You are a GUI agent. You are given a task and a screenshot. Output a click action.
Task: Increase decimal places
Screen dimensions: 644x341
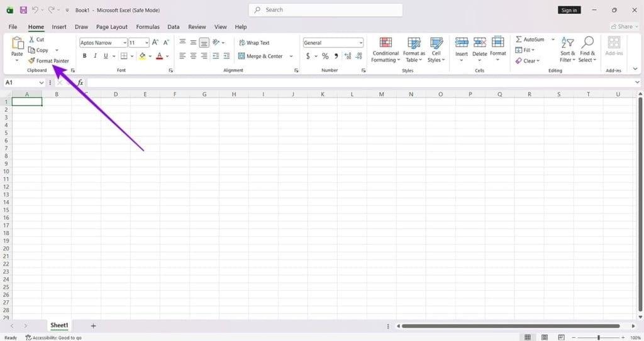click(x=348, y=56)
